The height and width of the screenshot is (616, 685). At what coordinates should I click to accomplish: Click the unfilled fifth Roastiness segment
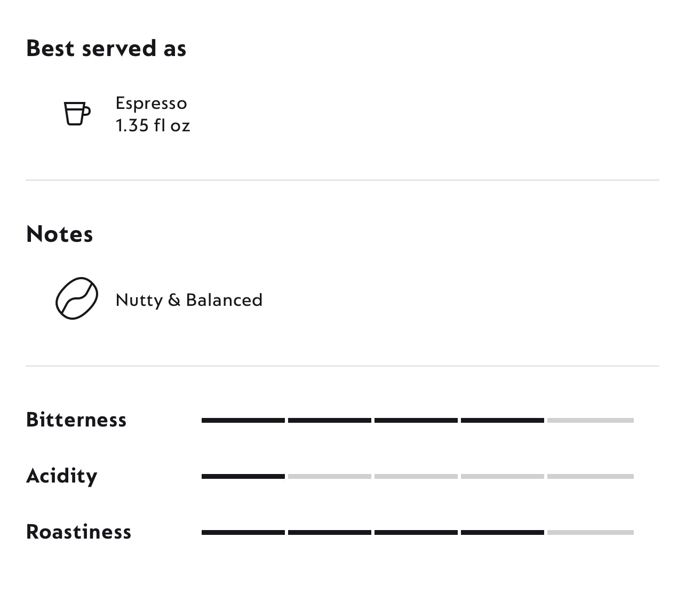pyautogui.click(x=590, y=532)
